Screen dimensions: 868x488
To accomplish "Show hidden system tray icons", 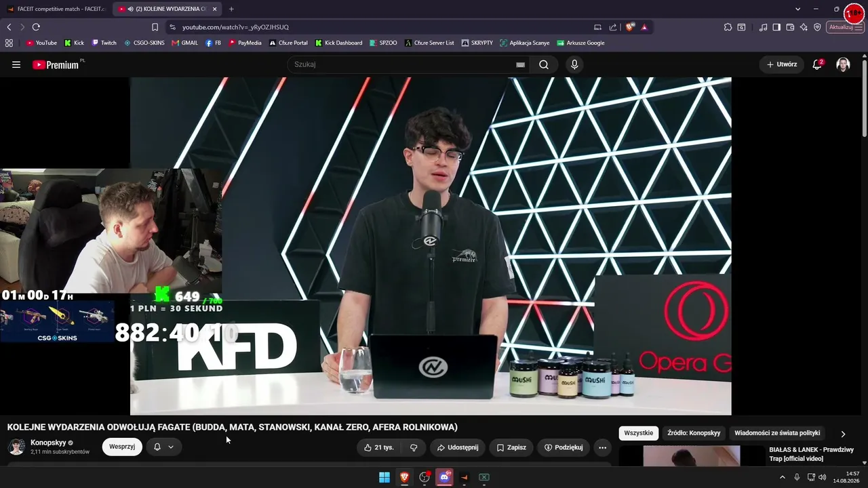I will (x=783, y=477).
